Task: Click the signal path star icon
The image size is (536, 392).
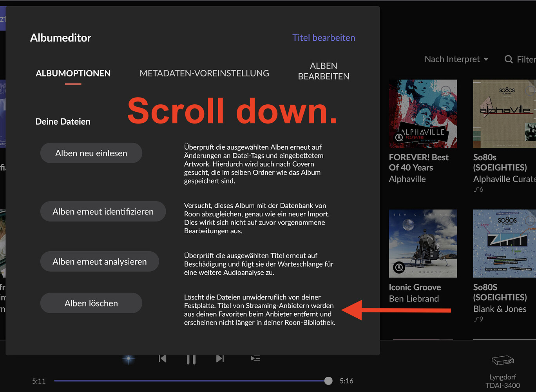Action: pyautogui.click(x=129, y=359)
